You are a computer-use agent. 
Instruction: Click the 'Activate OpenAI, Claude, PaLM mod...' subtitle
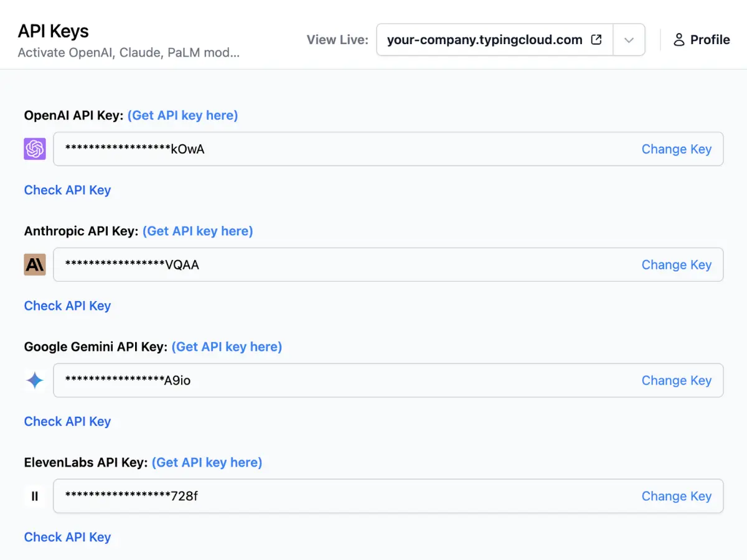tap(128, 52)
